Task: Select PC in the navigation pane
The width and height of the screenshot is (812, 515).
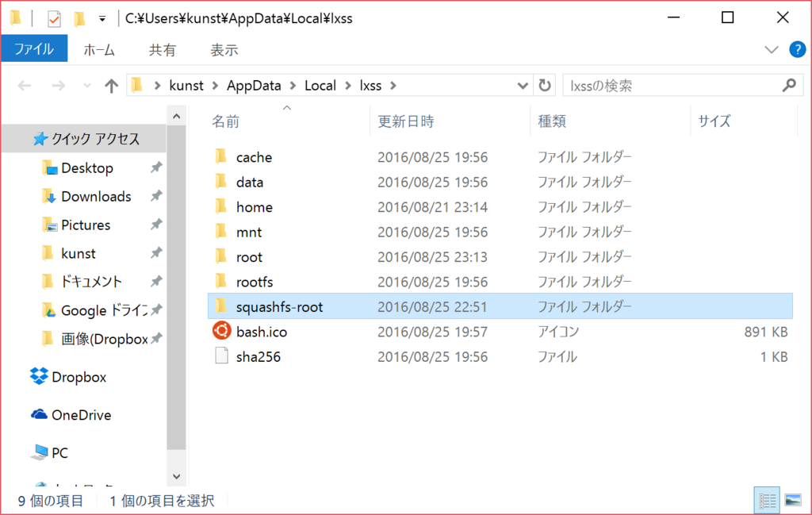Action: pos(49,452)
